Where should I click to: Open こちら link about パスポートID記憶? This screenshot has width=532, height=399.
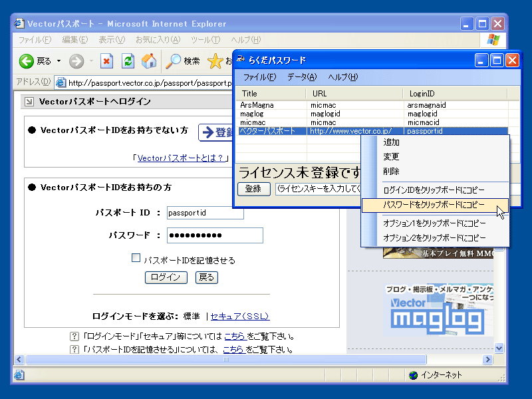click(x=234, y=349)
